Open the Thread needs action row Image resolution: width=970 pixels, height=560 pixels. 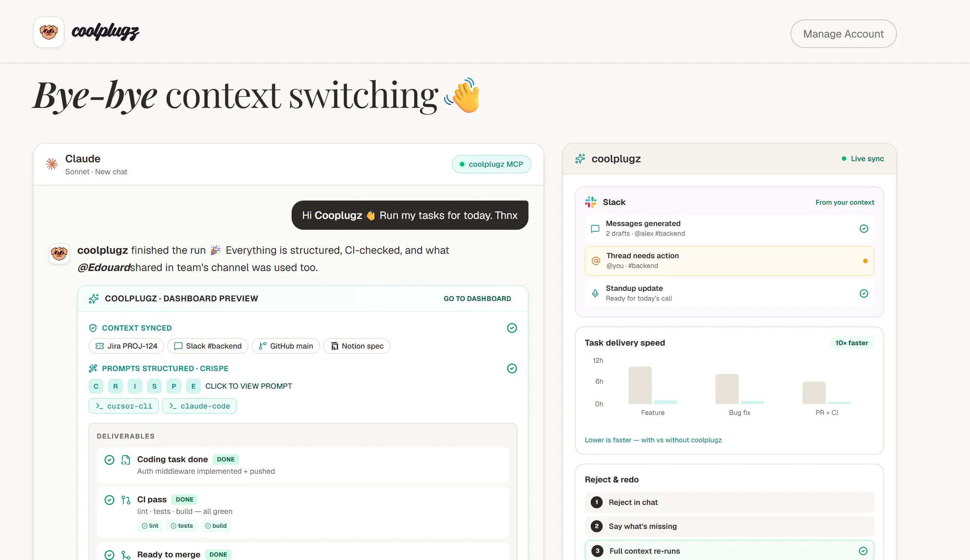729,261
